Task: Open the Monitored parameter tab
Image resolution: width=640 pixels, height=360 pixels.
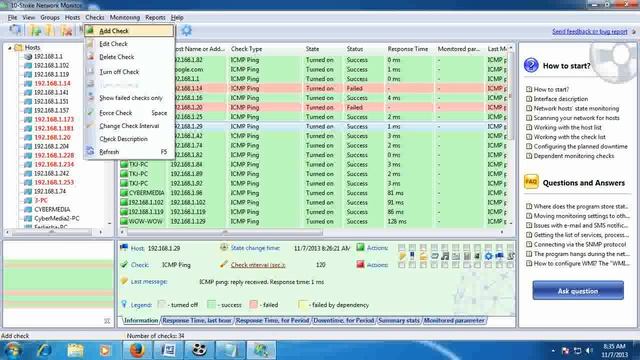Action: [x=454, y=320]
